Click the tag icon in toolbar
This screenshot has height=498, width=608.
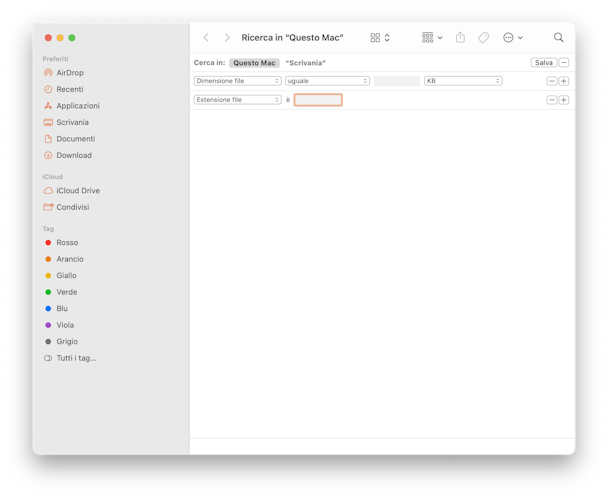(x=483, y=38)
